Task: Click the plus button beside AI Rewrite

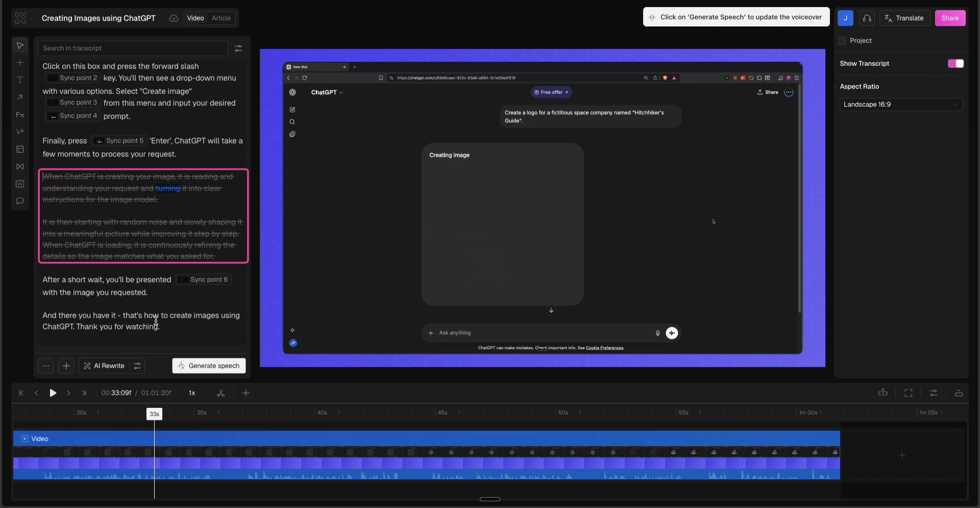Action: 66,366
